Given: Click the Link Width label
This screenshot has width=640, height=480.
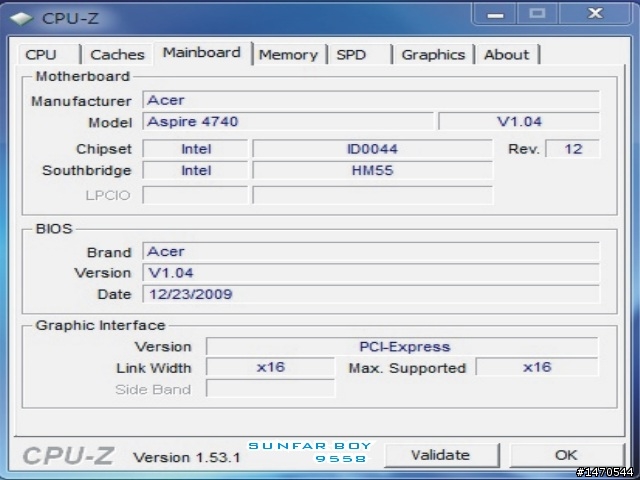Looking at the screenshot, I should 153,368.
